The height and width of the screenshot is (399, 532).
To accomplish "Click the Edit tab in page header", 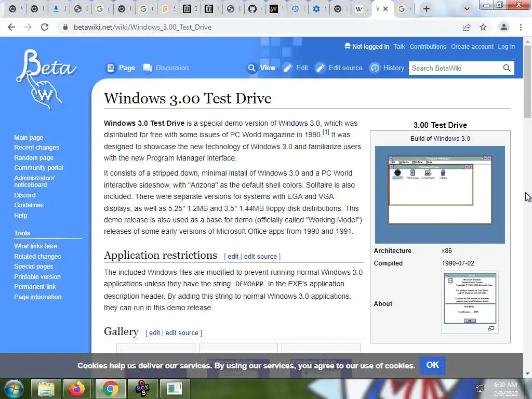I will click(296, 68).
